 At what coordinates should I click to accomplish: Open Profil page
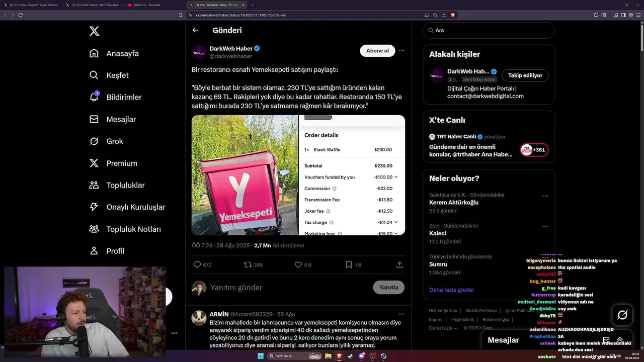pyautogui.click(x=107, y=251)
